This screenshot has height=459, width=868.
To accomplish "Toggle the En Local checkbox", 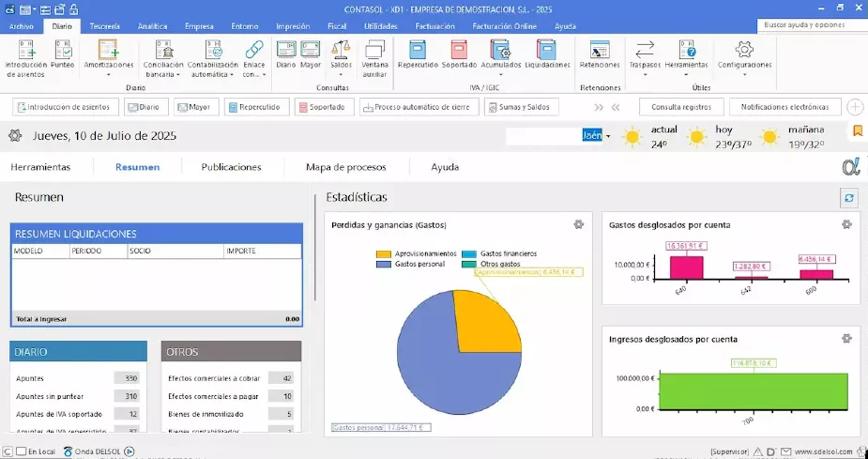I will [x=22, y=451].
